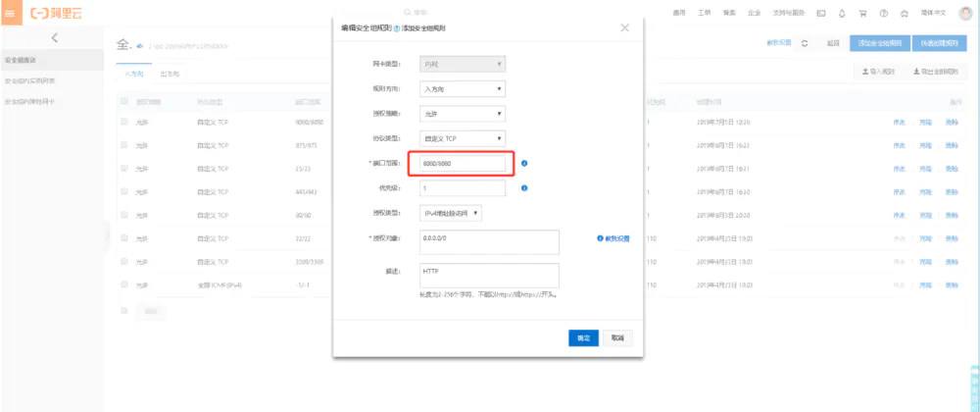Click the description box containing HTTP
Image resolution: width=980 pixels, height=412 pixels.
point(489,275)
